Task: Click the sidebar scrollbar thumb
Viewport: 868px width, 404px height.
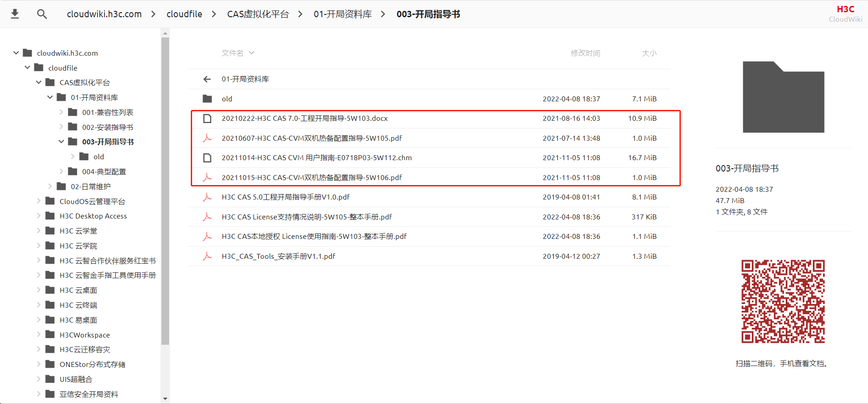Action: tap(165, 191)
